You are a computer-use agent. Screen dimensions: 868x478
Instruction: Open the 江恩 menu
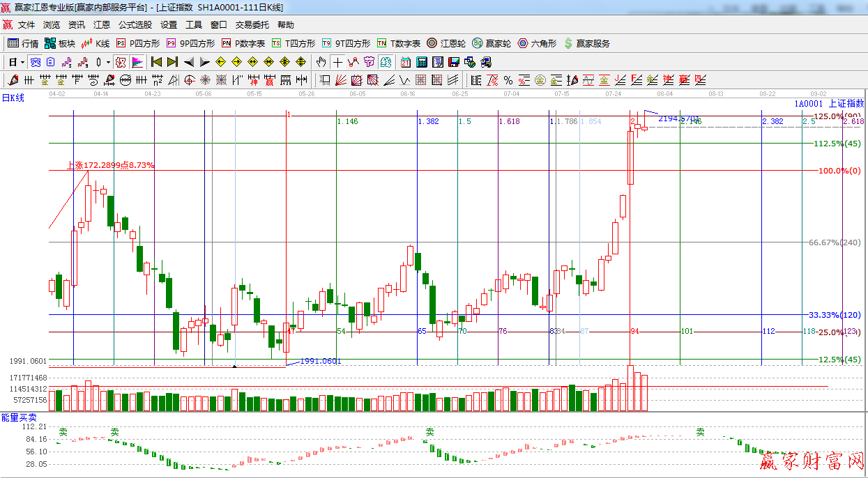click(102, 25)
